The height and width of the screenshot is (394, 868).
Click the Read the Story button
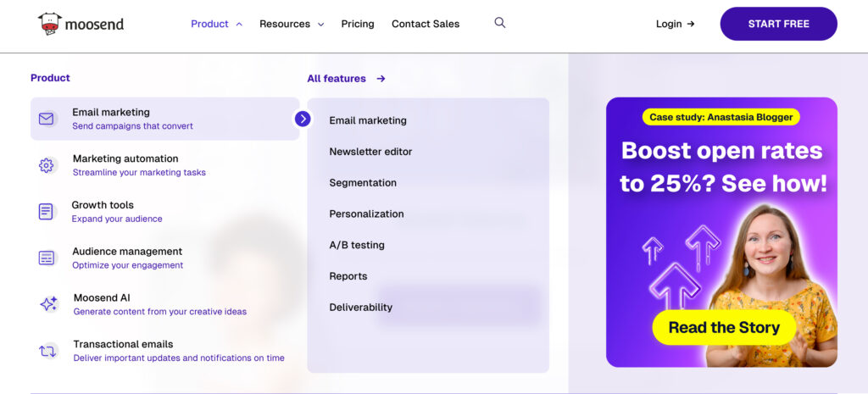pyautogui.click(x=724, y=327)
